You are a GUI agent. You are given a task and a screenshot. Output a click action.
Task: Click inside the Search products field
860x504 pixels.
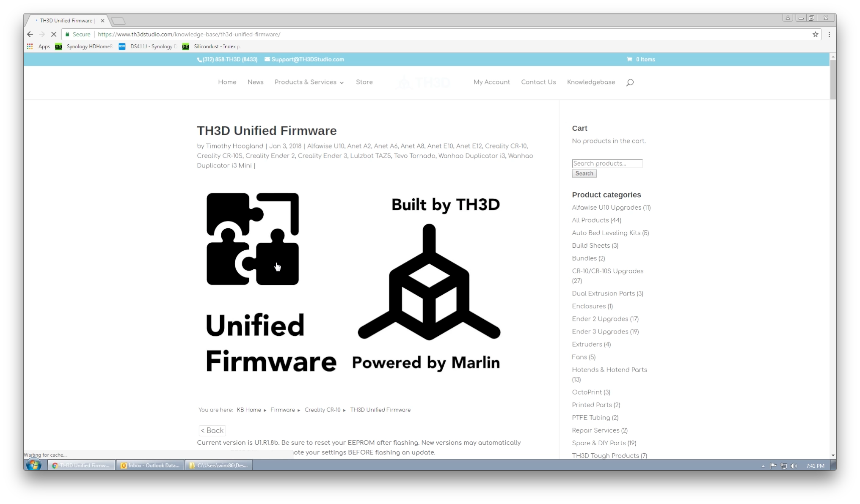pyautogui.click(x=607, y=163)
